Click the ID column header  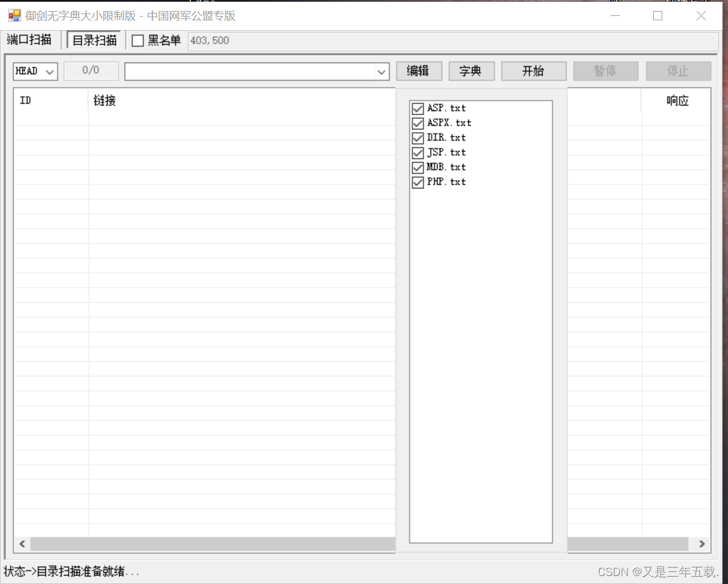51,100
